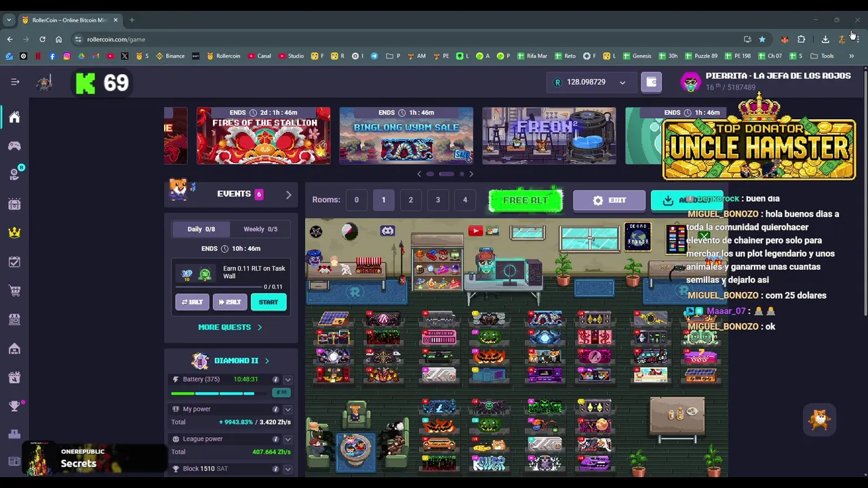Switch to the Weekly 0/5 quests tab
This screenshot has height=488, width=868.
click(x=260, y=229)
